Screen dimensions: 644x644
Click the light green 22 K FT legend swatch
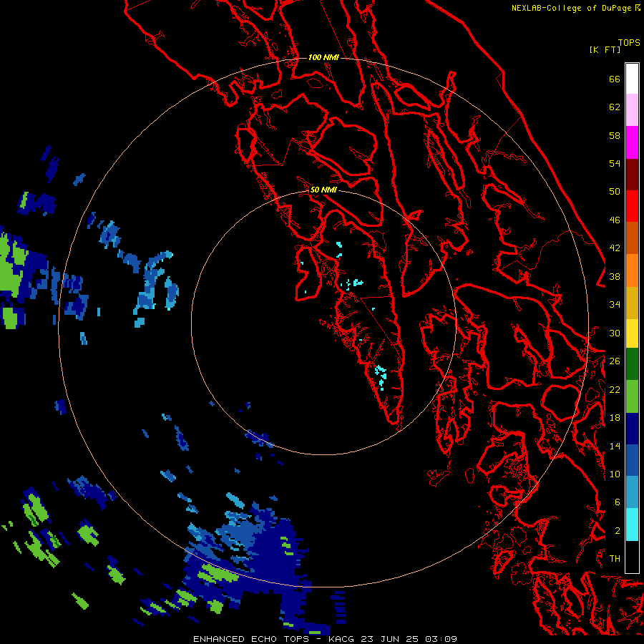click(632, 396)
